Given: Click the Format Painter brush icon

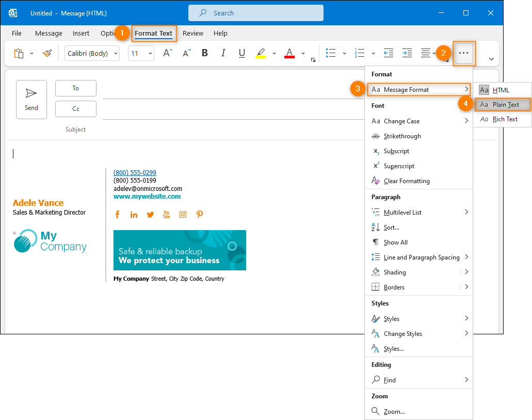Looking at the screenshot, I should click(x=47, y=53).
